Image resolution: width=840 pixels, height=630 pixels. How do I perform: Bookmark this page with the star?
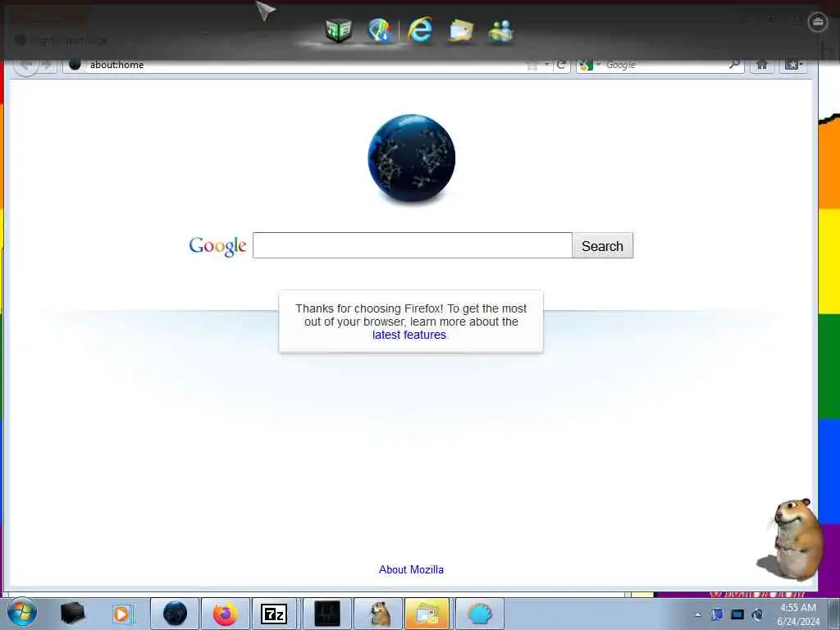[x=532, y=66]
